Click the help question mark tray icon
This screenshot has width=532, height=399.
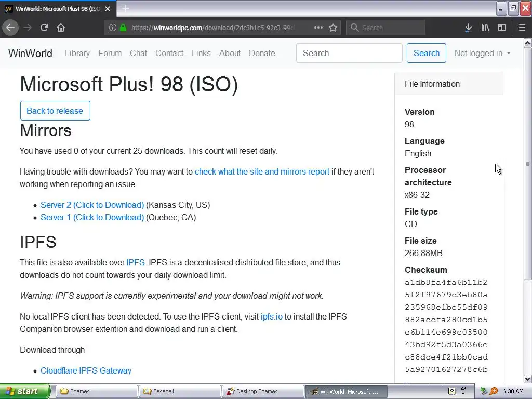click(451, 391)
